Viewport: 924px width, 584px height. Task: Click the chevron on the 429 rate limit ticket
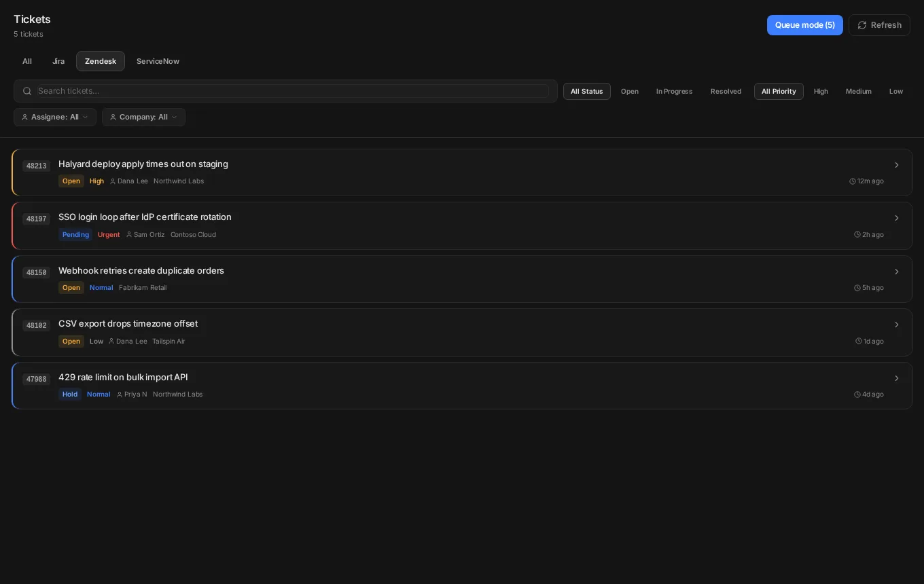point(897,378)
